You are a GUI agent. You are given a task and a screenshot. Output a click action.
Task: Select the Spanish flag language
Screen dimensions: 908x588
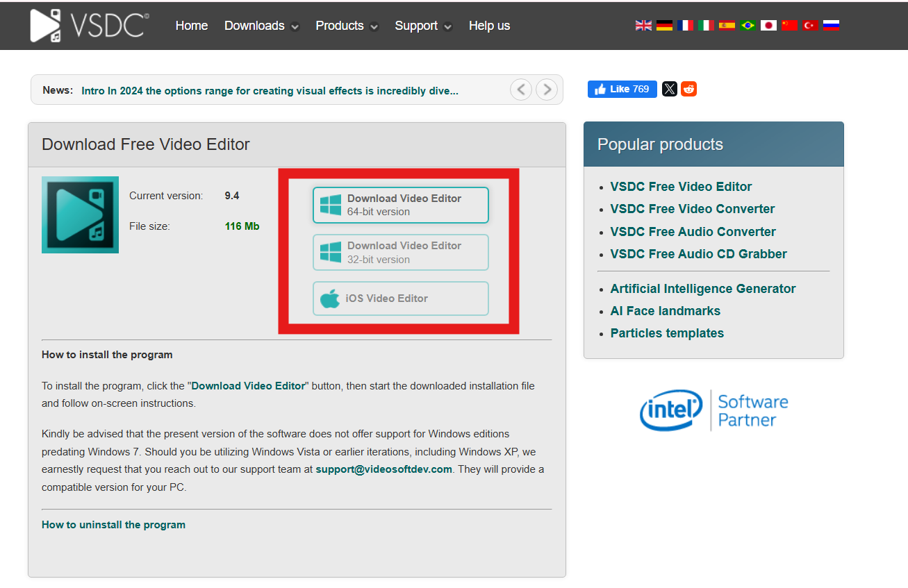point(727,25)
